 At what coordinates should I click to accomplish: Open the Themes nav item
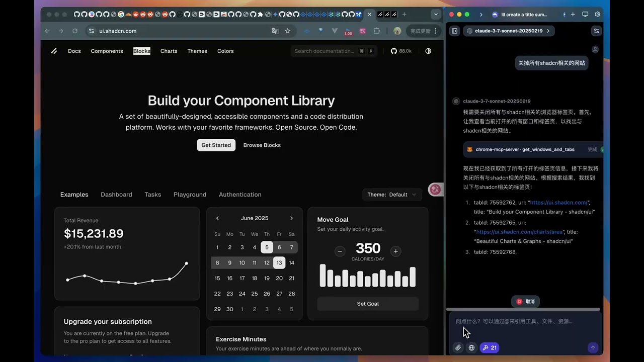pyautogui.click(x=197, y=51)
